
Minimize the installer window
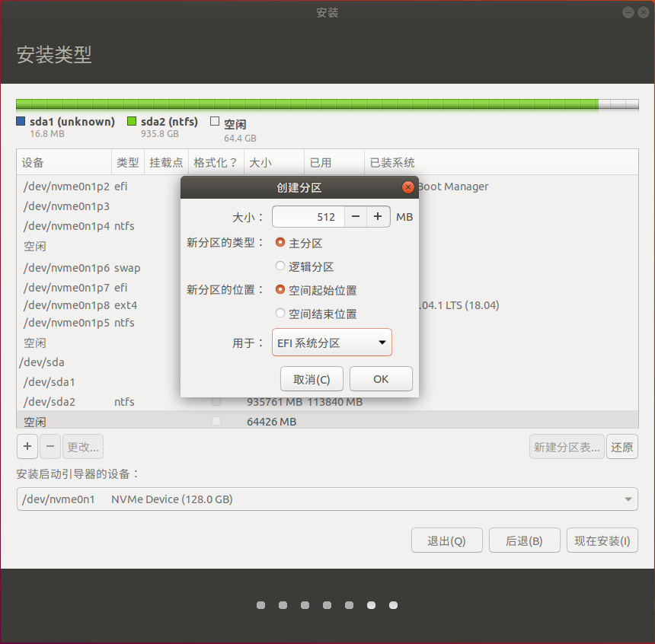click(x=628, y=12)
